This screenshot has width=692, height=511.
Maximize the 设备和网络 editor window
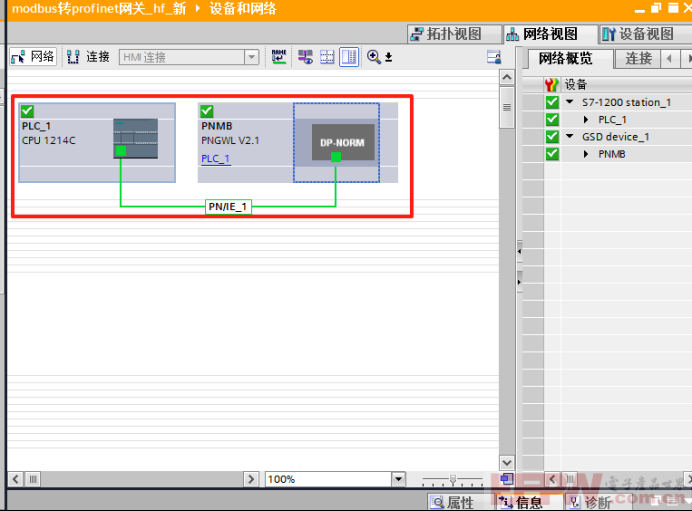pos(673,8)
